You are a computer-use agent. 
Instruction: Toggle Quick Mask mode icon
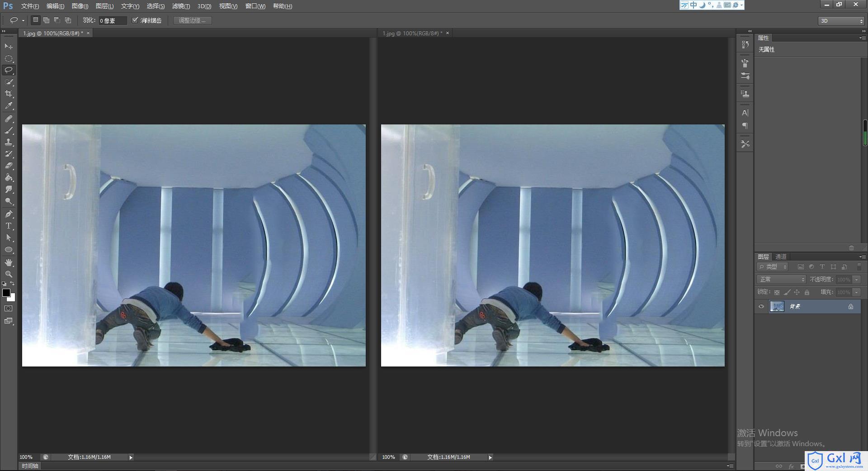tap(9, 309)
